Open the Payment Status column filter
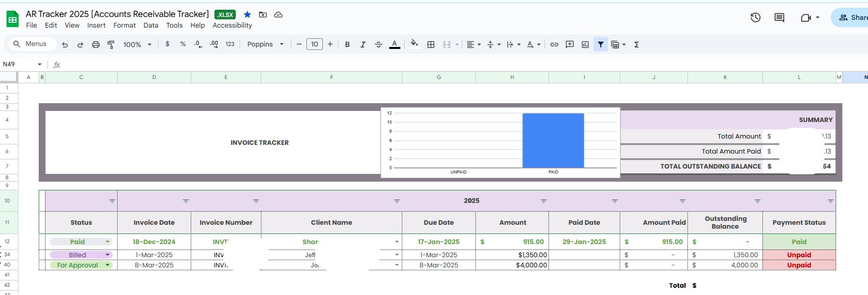868x295 pixels. (831, 201)
